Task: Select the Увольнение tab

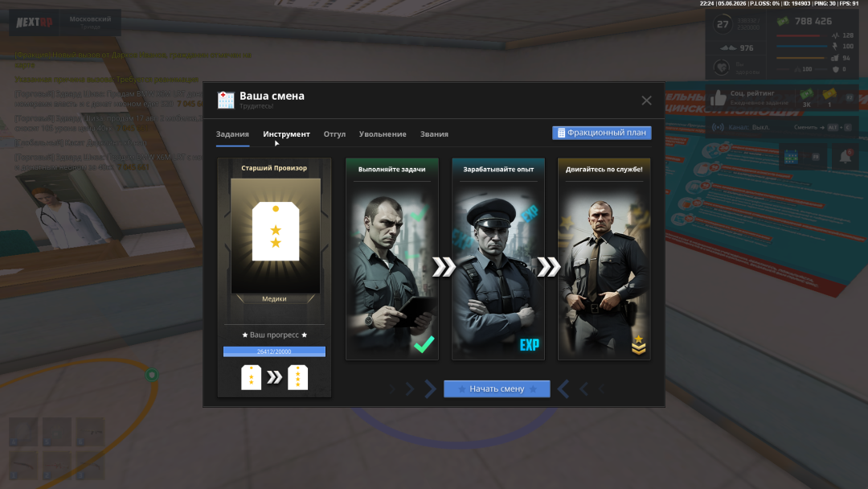Action: click(383, 134)
